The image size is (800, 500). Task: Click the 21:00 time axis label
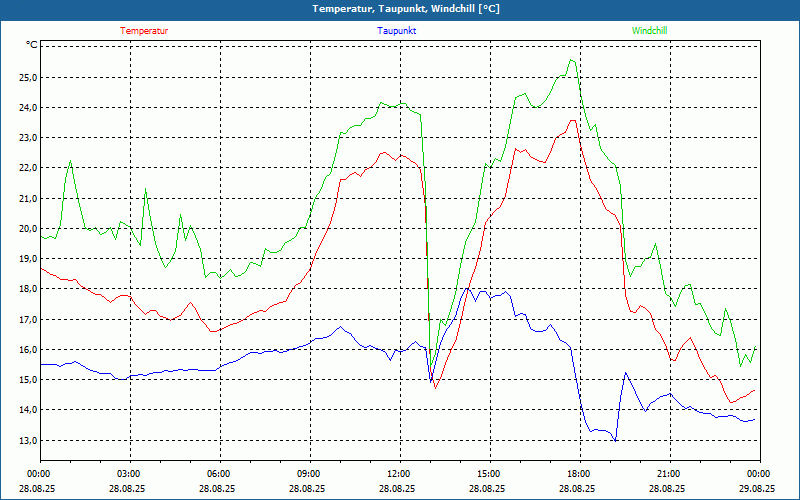pos(668,474)
